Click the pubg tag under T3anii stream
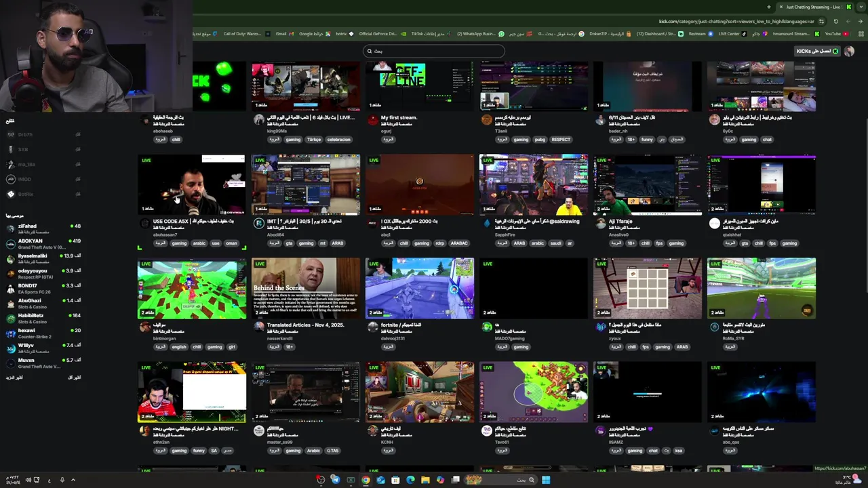 tap(540, 140)
